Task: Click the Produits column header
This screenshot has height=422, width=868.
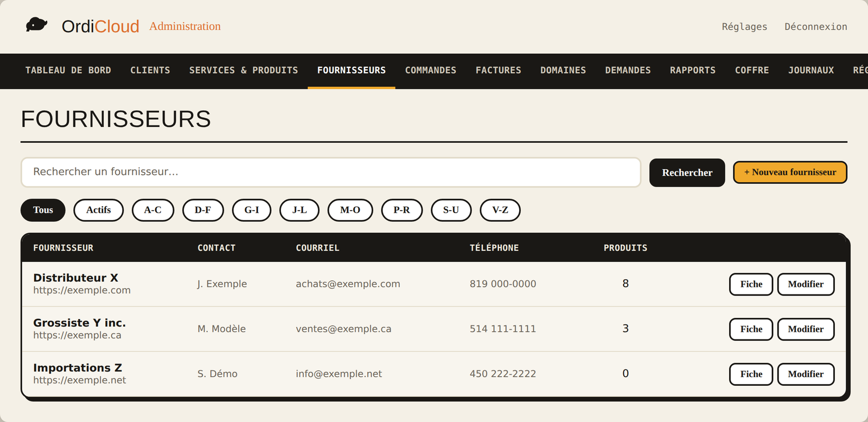Action: (x=626, y=248)
